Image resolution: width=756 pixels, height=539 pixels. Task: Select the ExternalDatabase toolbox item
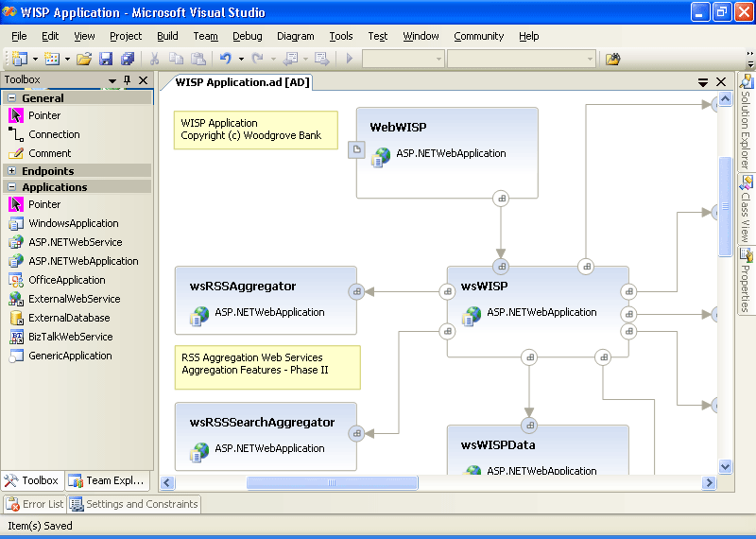[68, 318]
